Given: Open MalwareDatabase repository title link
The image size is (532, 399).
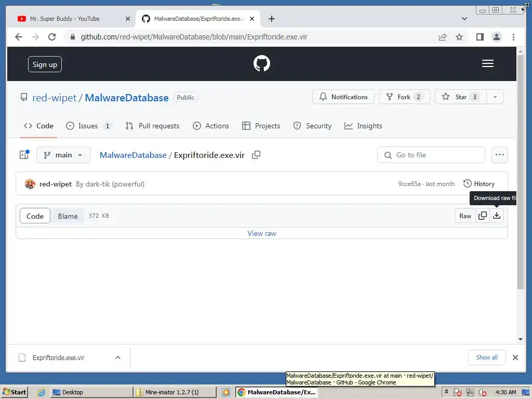Looking at the screenshot, I should pos(127,98).
